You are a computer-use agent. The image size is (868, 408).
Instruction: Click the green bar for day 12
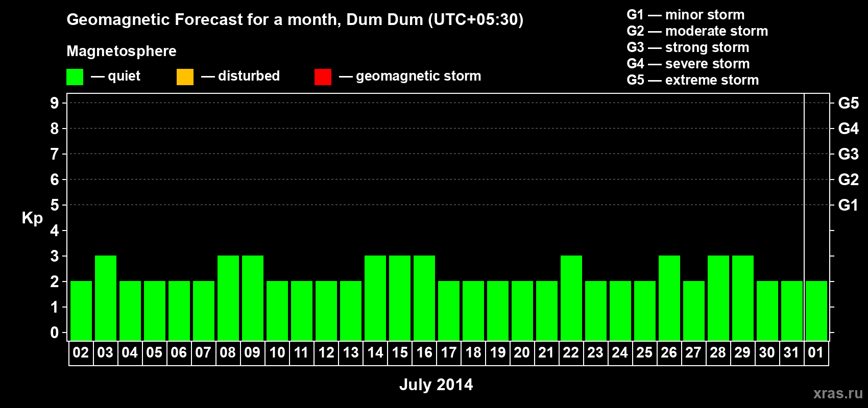coord(326,311)
